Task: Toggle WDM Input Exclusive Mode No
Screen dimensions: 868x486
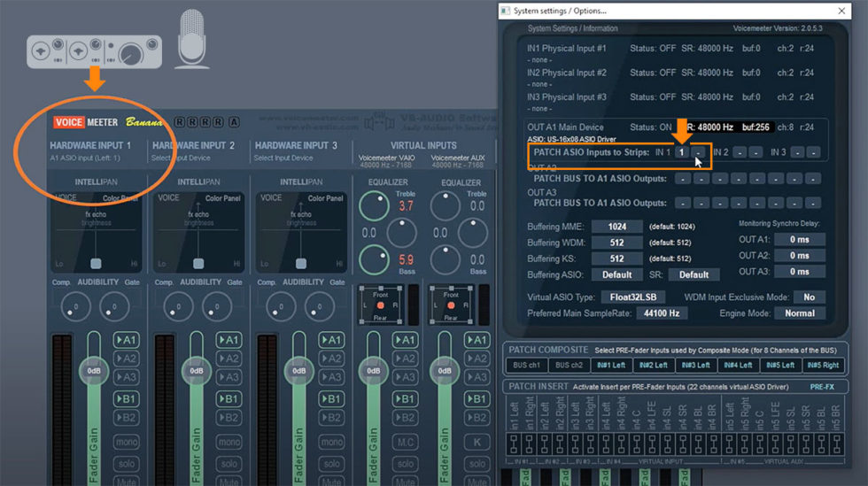Action: [x=809, y=297]
